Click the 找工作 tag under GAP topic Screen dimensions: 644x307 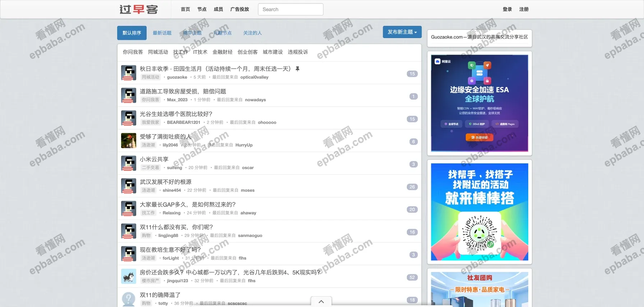click(148, 213)
